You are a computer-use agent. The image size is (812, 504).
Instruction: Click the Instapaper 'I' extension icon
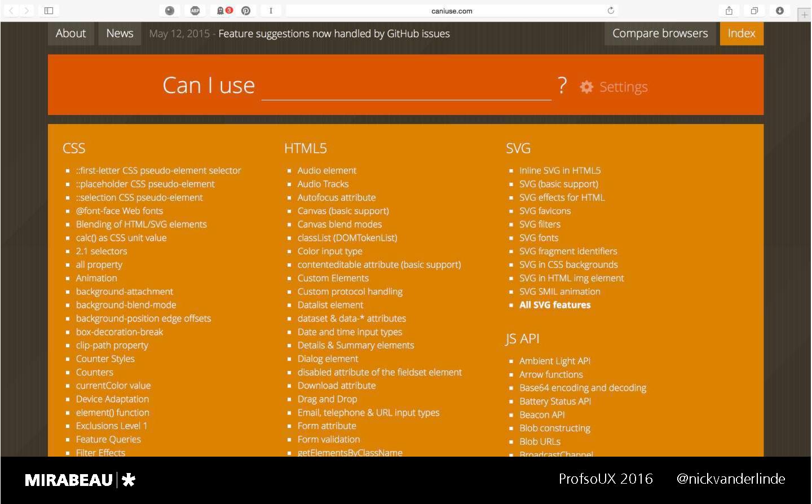(271, 11)
